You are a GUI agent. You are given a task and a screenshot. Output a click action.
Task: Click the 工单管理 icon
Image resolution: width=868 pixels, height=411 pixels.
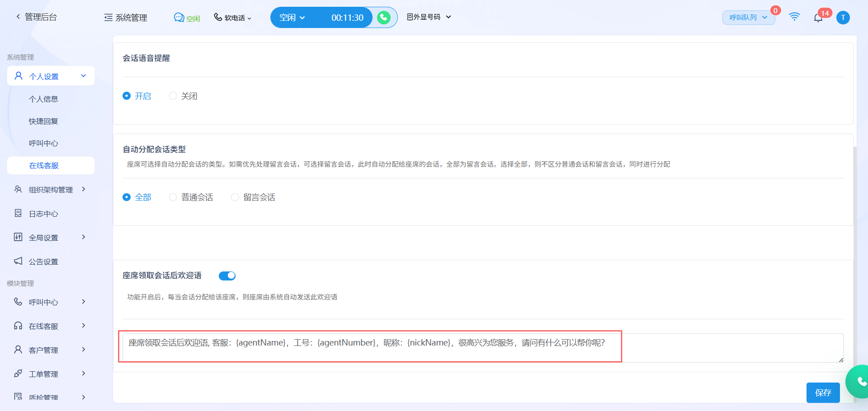pos(18,374)
